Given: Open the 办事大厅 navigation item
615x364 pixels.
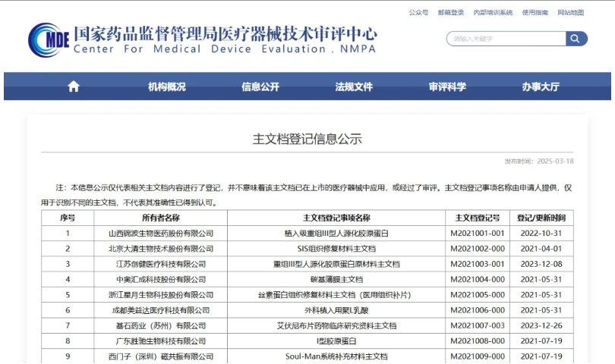Looking at the screenshot, I should coord(541,86).
